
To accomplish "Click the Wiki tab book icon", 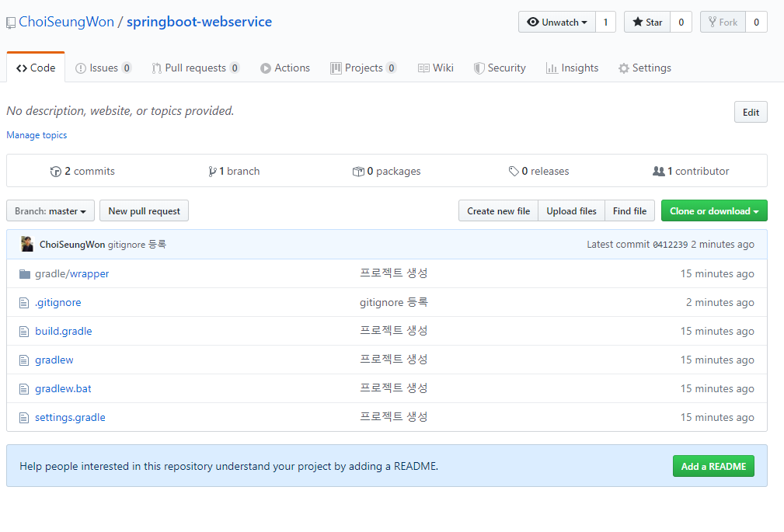I will pos(423,68).
